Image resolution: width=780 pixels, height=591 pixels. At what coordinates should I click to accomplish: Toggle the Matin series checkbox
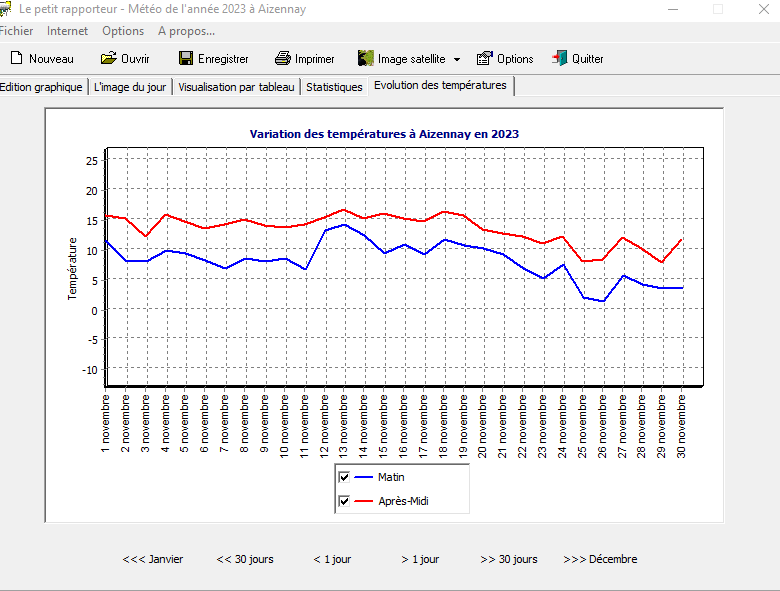344,477
